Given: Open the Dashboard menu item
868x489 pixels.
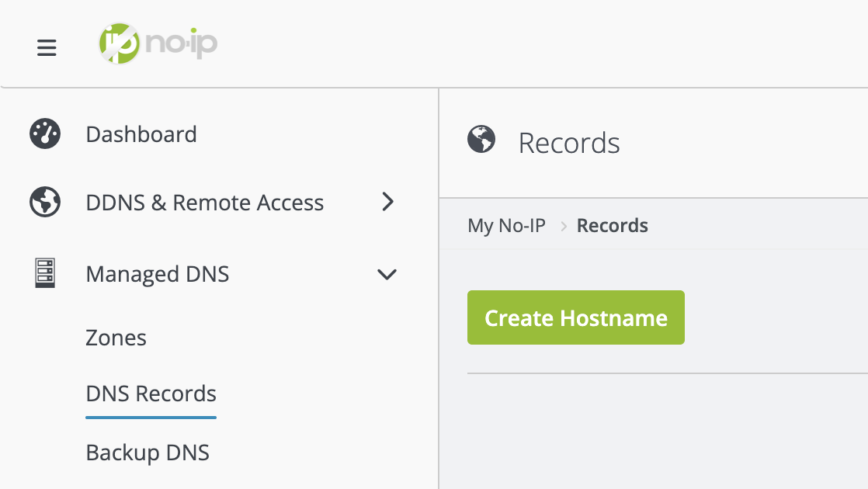Looking at the screenshot, I should click(x=141, y=134).
